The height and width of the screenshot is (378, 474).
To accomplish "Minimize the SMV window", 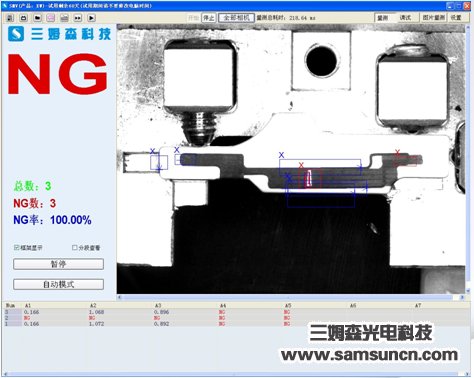I will [x=450, y=6].
